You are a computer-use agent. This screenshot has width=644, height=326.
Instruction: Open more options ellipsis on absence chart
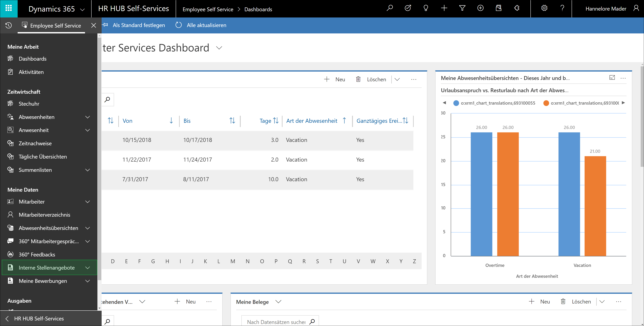(x=623, y=78)
